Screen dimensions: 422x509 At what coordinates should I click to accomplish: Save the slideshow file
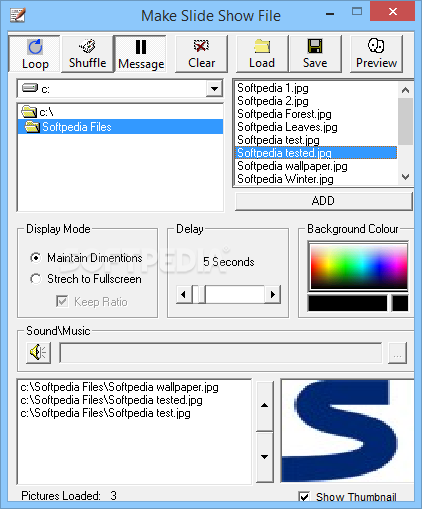315,54
